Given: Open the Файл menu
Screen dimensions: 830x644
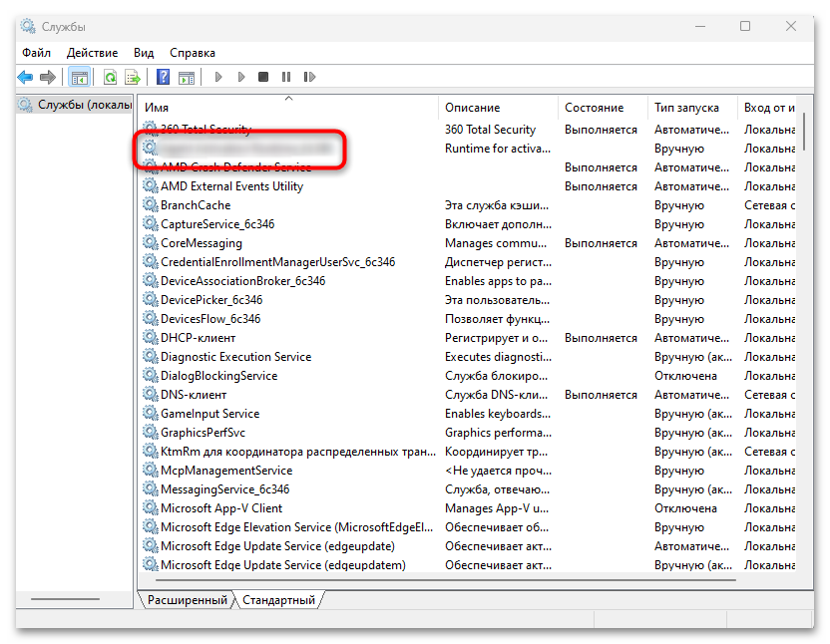Looking at the screenshot, I should coord(37,53).
